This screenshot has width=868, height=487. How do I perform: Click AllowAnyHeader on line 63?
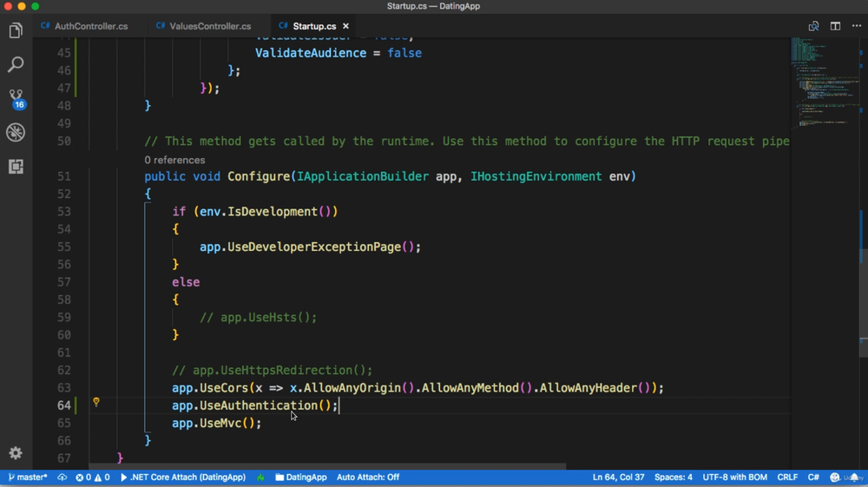(x=588, y=388)
